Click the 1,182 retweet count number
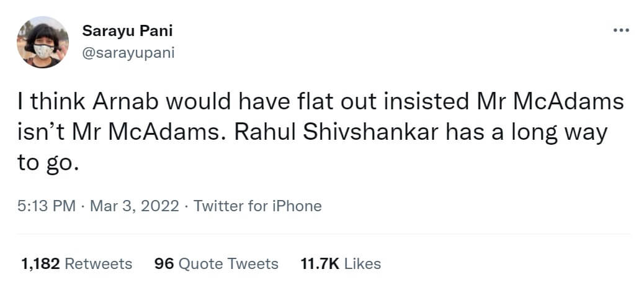644x287 pixels. 41,264
